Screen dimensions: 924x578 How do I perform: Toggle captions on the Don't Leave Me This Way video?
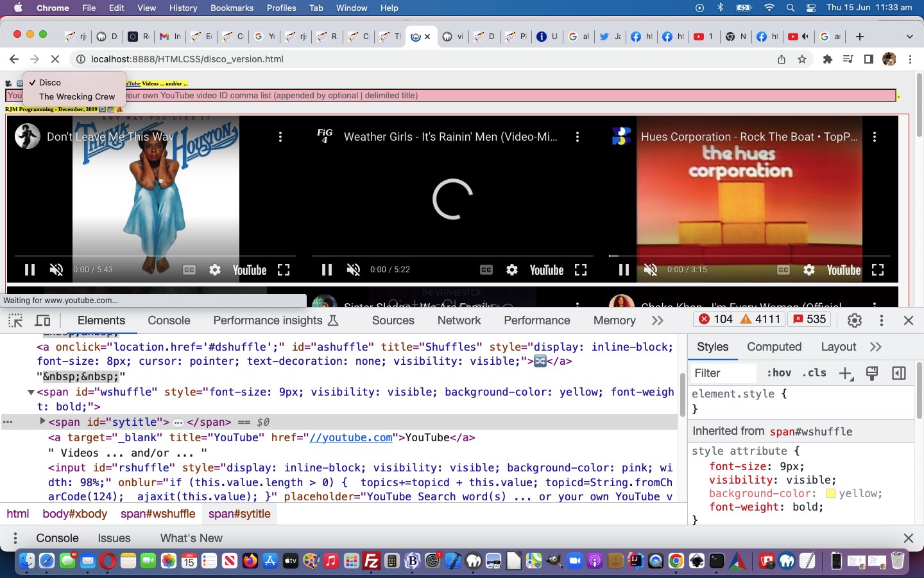click(x=189, y=270)
